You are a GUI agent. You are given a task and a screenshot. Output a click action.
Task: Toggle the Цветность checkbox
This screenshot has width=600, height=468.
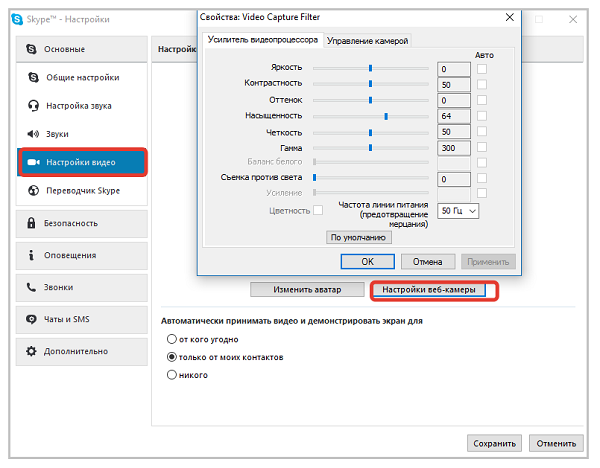(x=318, y=210)
